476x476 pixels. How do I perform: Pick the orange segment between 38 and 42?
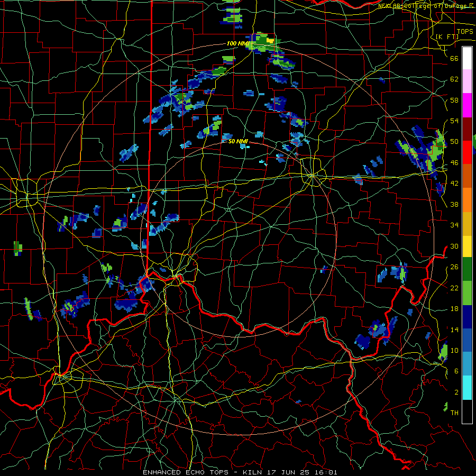coord(467,200)
